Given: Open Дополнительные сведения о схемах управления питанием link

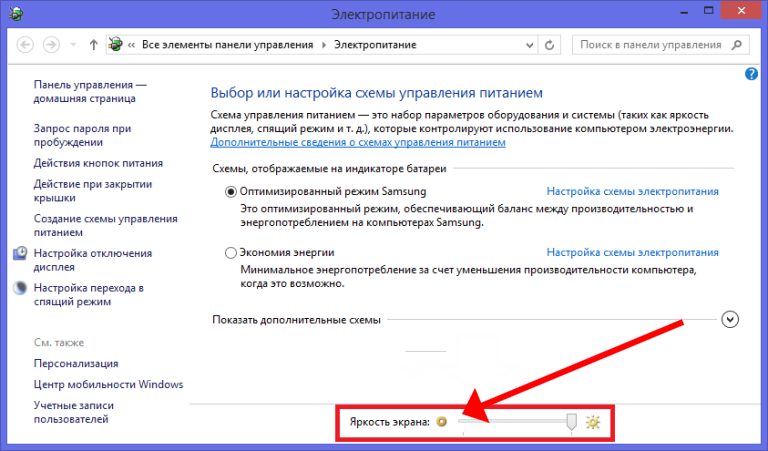Looking at the screenshot, I should tap(358, 143).
